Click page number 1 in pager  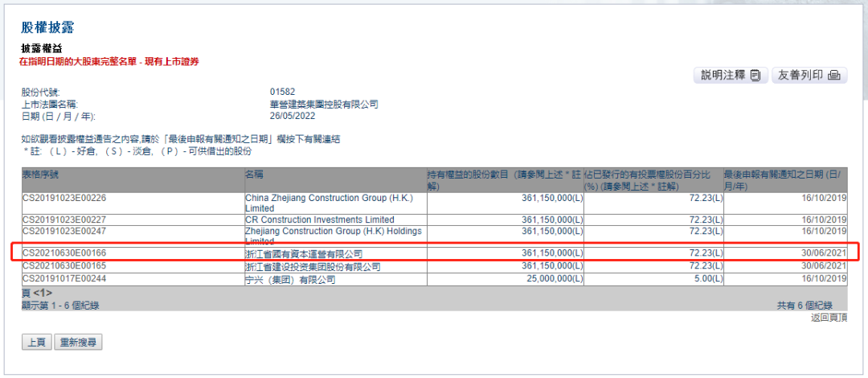tap(43, 293)
